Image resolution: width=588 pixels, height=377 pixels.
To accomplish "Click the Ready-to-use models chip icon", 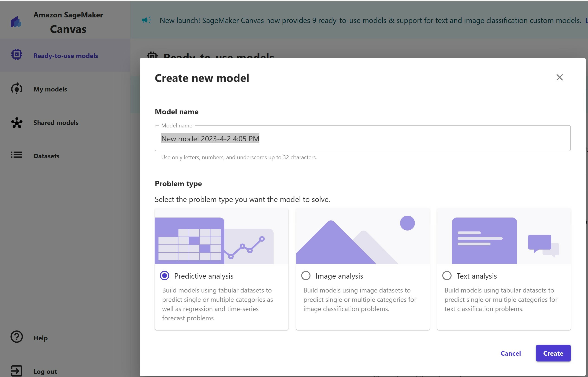I will 17,54.
